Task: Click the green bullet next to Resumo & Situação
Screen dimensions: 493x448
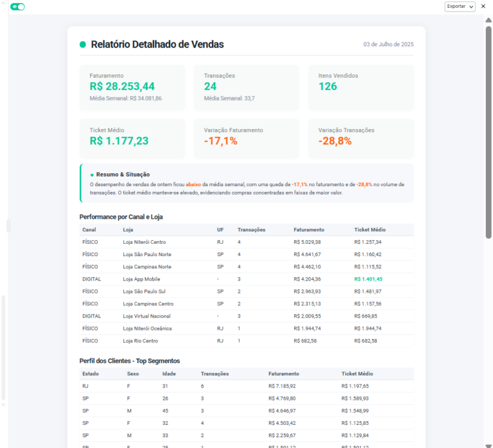Action: [x=92, y=175]
